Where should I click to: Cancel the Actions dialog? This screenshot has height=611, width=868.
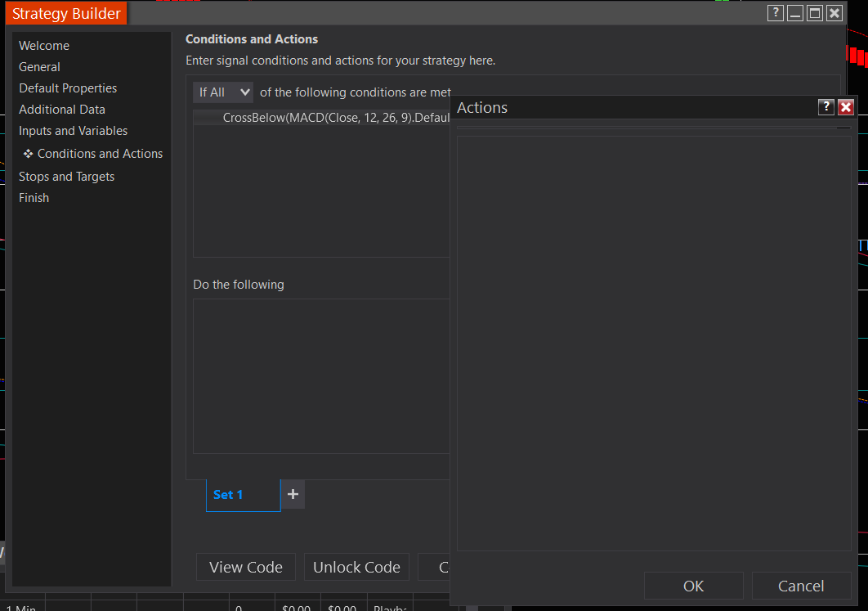click(x=801, y=586)
